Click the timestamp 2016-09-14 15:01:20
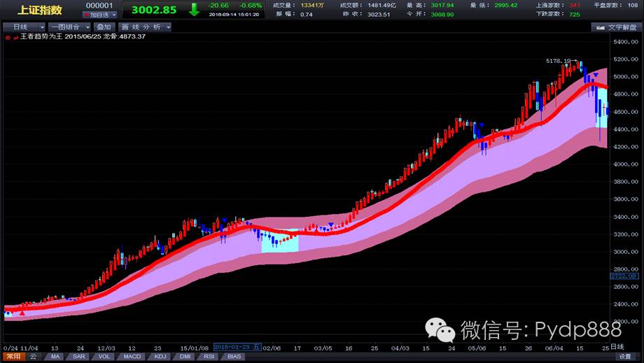 [234, 15]
